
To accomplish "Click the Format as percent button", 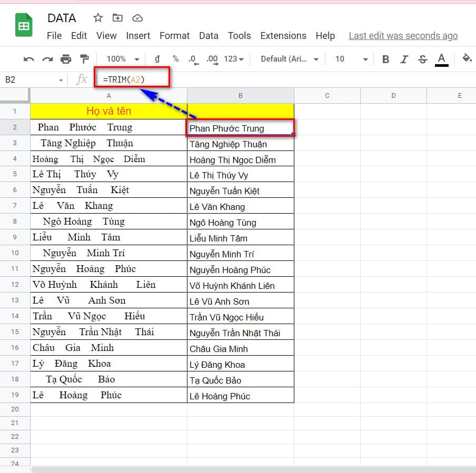I will tap(175, 59).
